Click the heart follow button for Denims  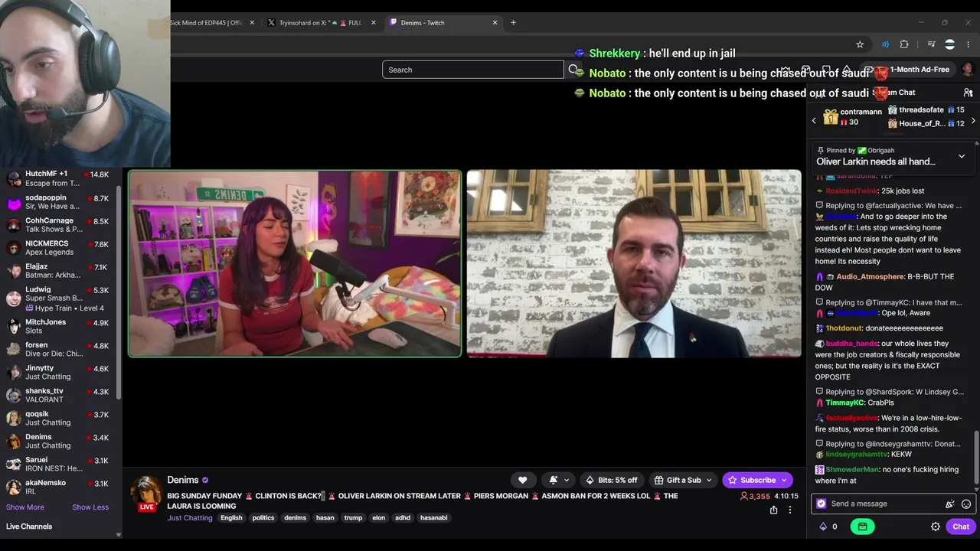coord(523,480)
